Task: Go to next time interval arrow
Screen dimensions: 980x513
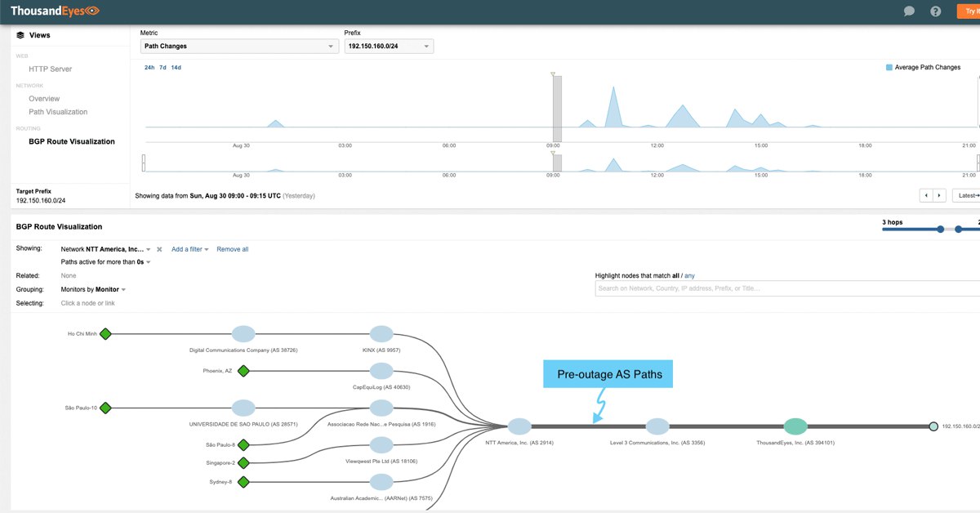Action: click(939, 195)
